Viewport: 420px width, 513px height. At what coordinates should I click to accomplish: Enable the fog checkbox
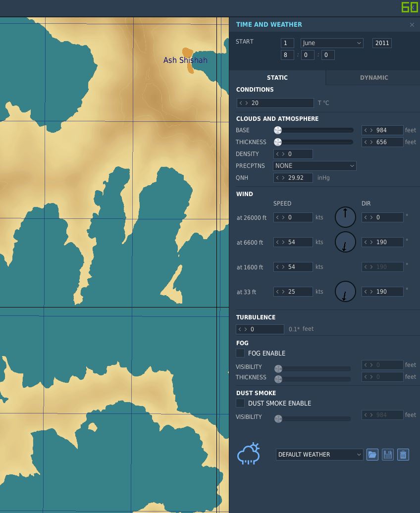(x=240, y=353)
